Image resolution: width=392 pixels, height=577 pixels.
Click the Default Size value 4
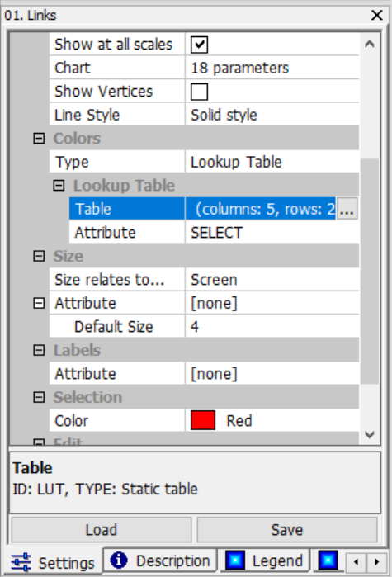tap(272, 327)
